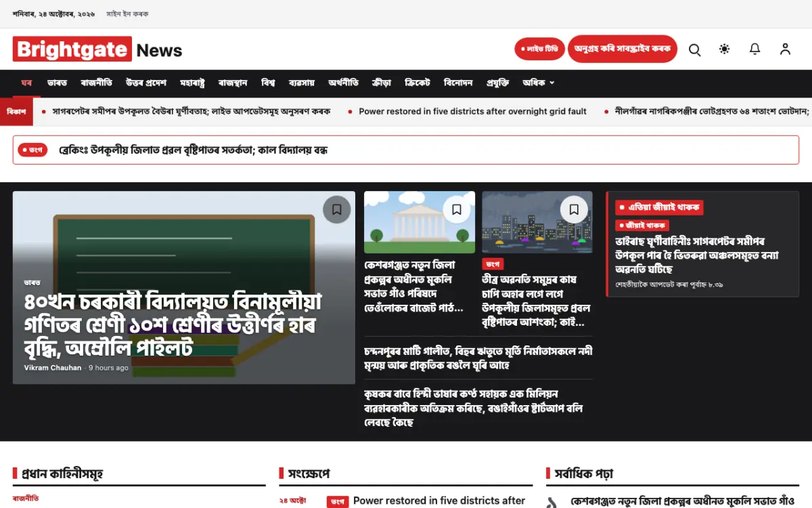The image size is (812, 508).
Task: Open the headline beginning কেশৰগঞ্জত
Action: pos(413,287)
